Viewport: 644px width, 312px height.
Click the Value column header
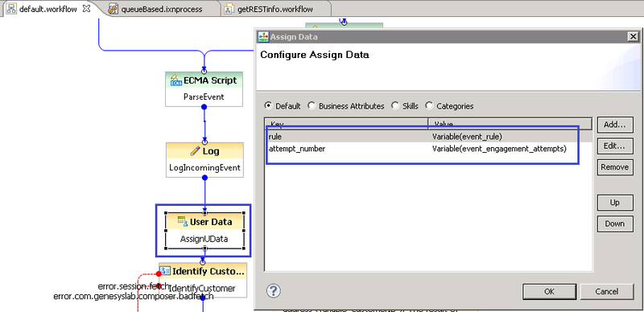tap(510, 123)
